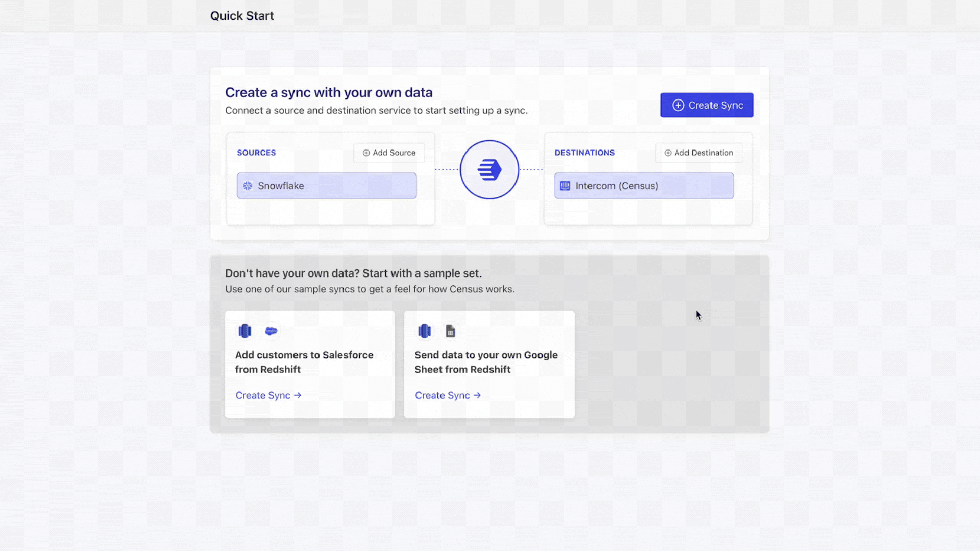Click Redshift icon on Salesforce sample card
The height and width of the screenshot is (551, 980).
(x=245, y=331)
